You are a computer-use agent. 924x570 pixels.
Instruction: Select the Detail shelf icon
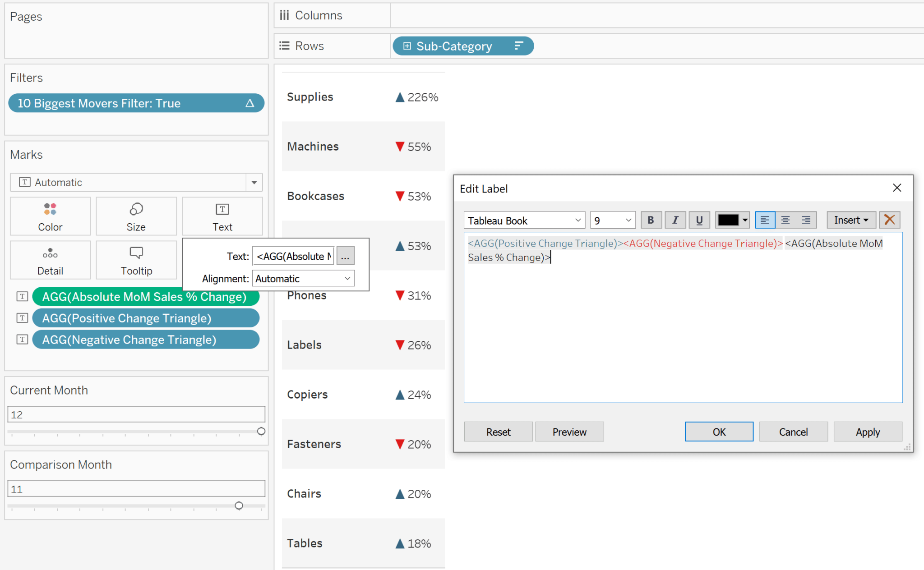coord(50,260)
